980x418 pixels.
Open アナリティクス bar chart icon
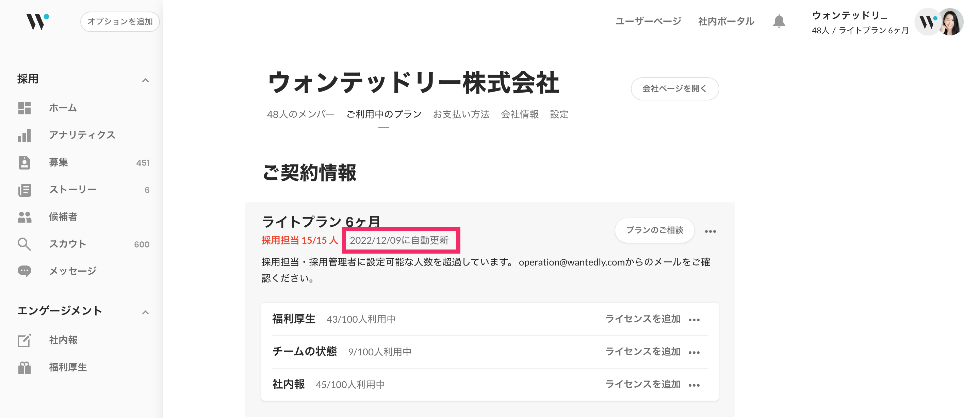24,135
